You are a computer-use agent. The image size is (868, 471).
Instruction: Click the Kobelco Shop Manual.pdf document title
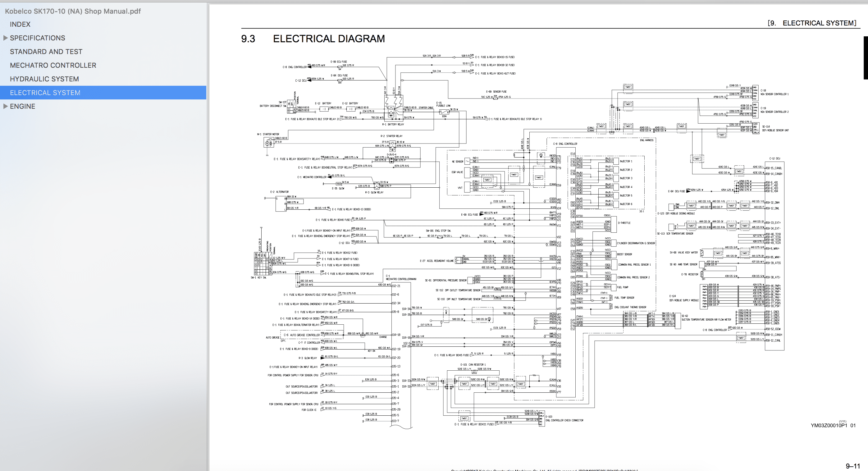tap(73, 11)
